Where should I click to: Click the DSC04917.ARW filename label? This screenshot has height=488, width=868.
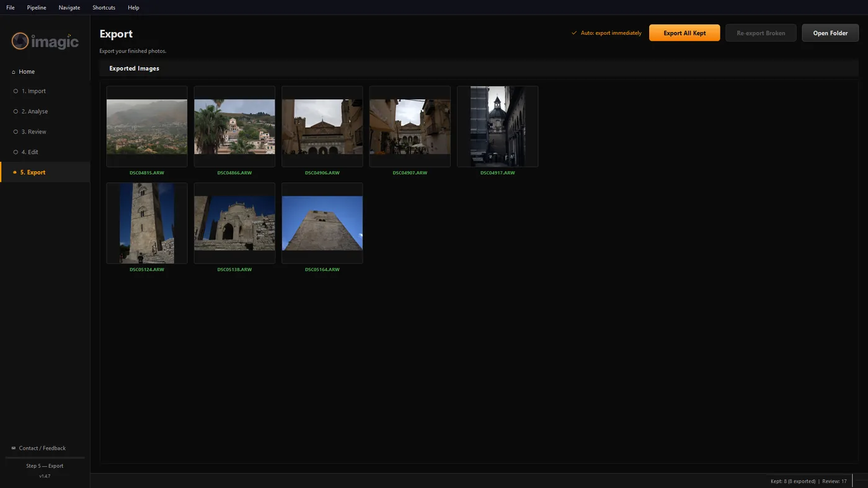coord(498,173)
